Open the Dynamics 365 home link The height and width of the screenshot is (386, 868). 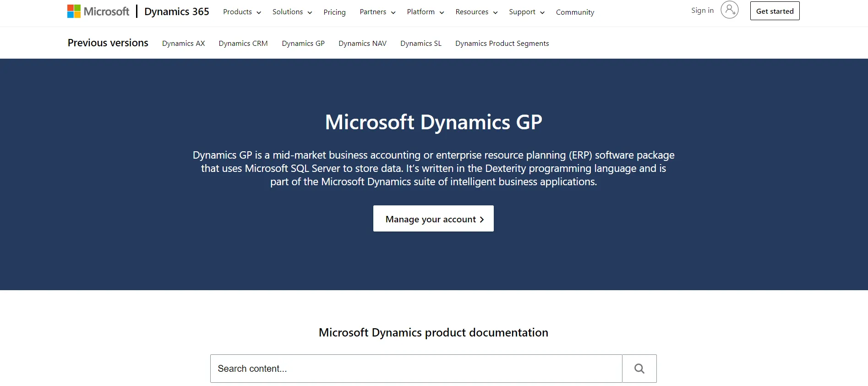pyautogui.click(x=176, y=11)
